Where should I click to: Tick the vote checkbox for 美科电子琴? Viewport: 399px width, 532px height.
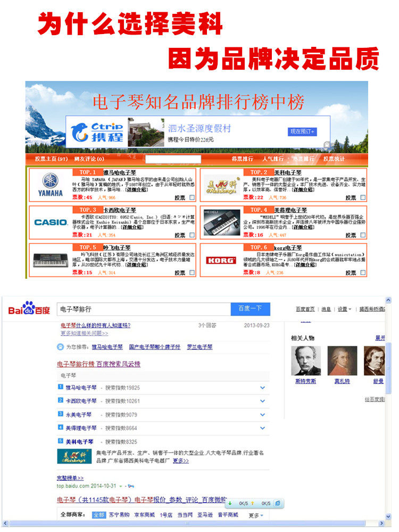[363, 197]
